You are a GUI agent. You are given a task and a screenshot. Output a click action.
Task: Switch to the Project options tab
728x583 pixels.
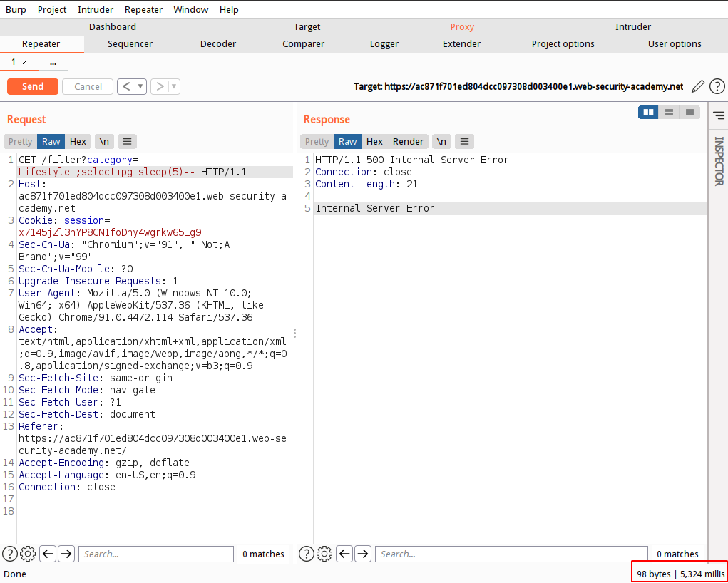coord(563,44)
